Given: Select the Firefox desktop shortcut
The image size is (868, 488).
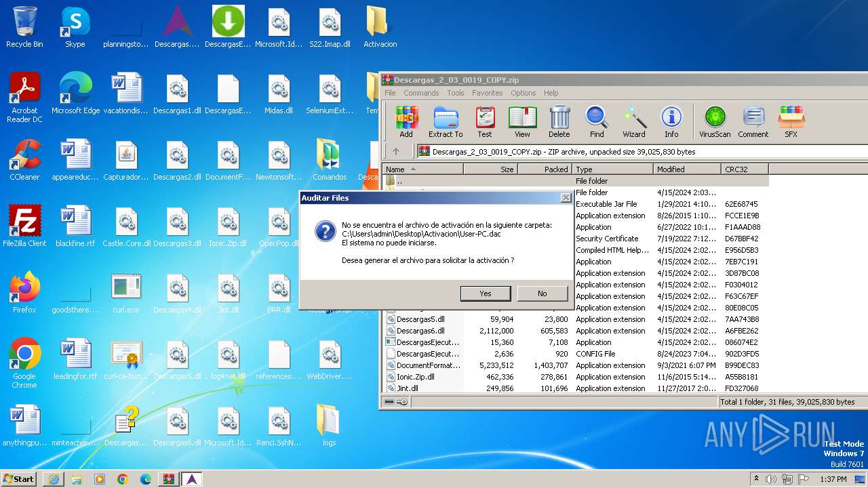Looking at the screenshot, I should [24, 293].
